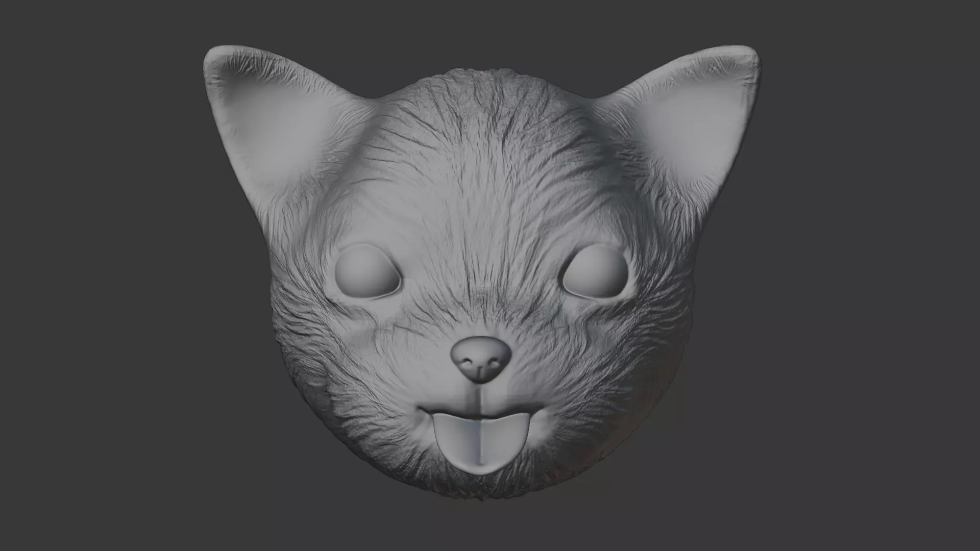This screenshot has height=551, width=980.
Task: Click the right nostril on the nose
Action: 494,363
